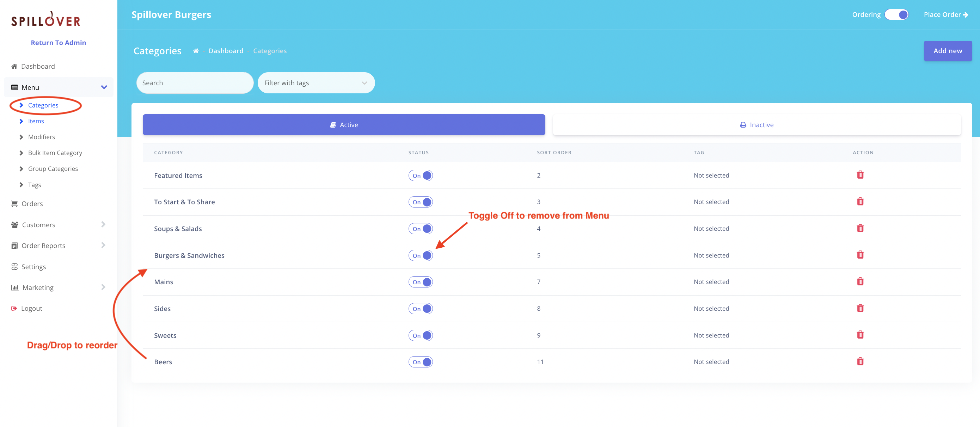This screenshot has width=980, height=427.
Task: Open Tags under Menu
Action: (34, 185)
